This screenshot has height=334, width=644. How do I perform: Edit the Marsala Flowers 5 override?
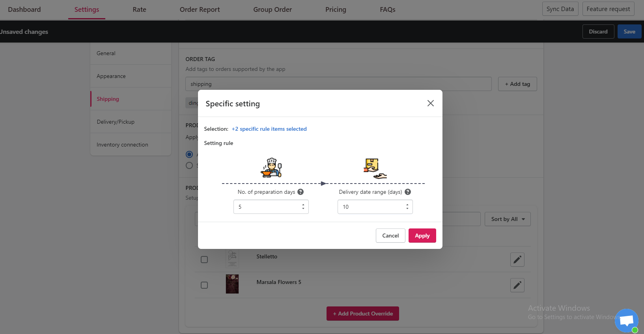coord(517,285)
